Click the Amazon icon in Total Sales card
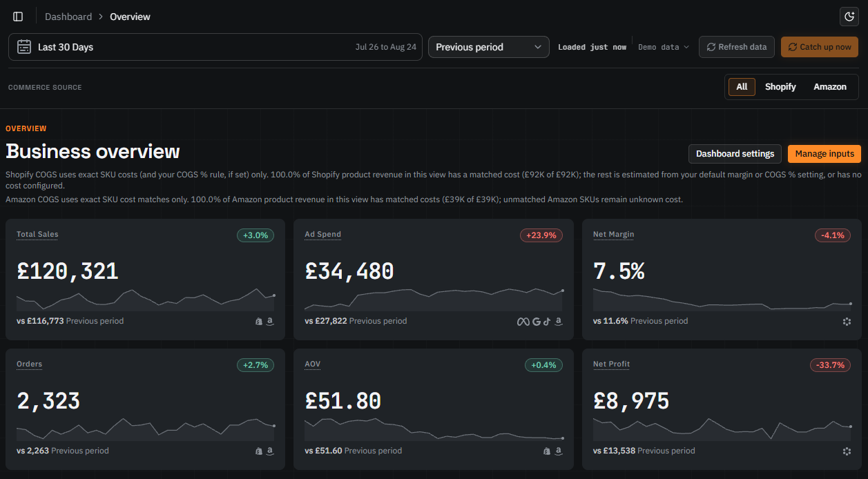 (270, 321)
